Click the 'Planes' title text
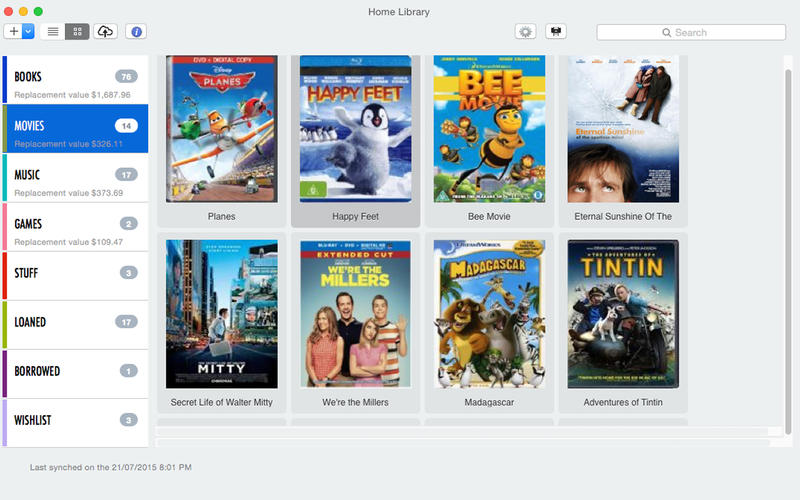Screen dimensions: 800x500 pyautogui.click(x=221, y=216)
